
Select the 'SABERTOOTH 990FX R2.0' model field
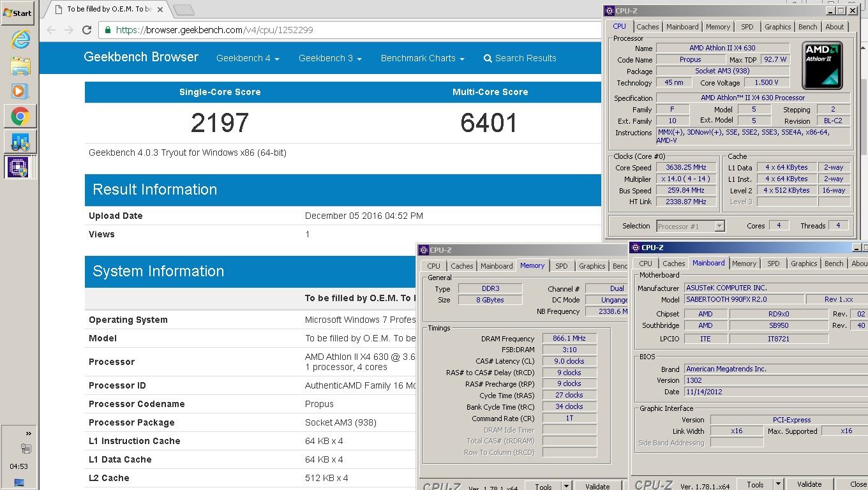tap(744, 300)
